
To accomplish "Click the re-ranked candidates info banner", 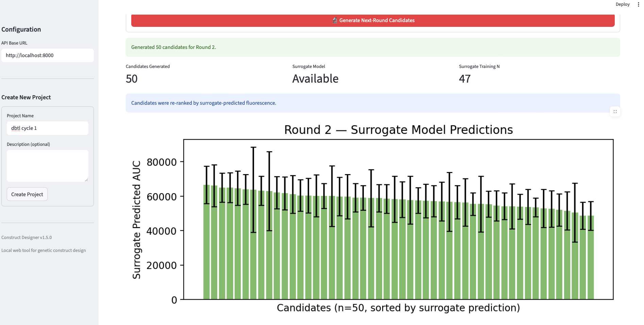I will 373,103.
